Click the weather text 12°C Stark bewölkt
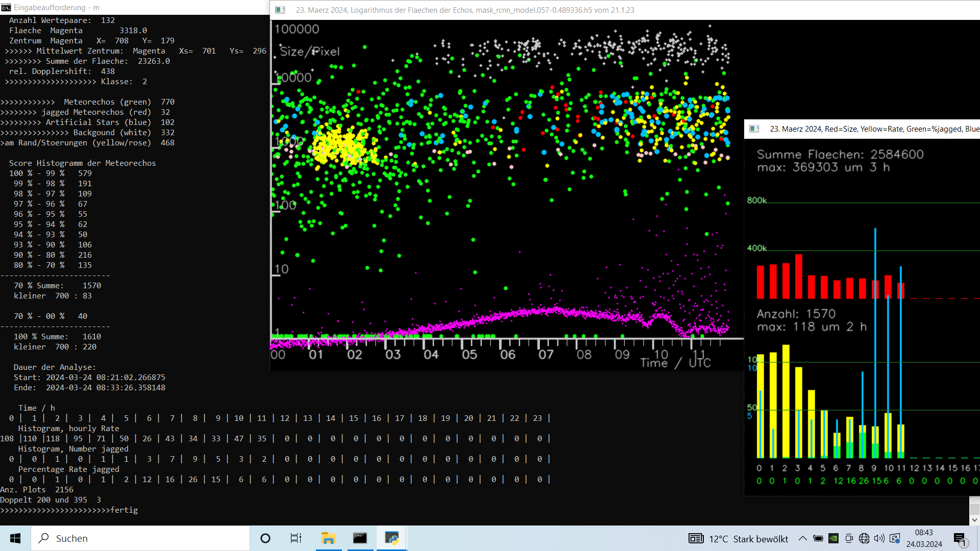 point(748,539)
